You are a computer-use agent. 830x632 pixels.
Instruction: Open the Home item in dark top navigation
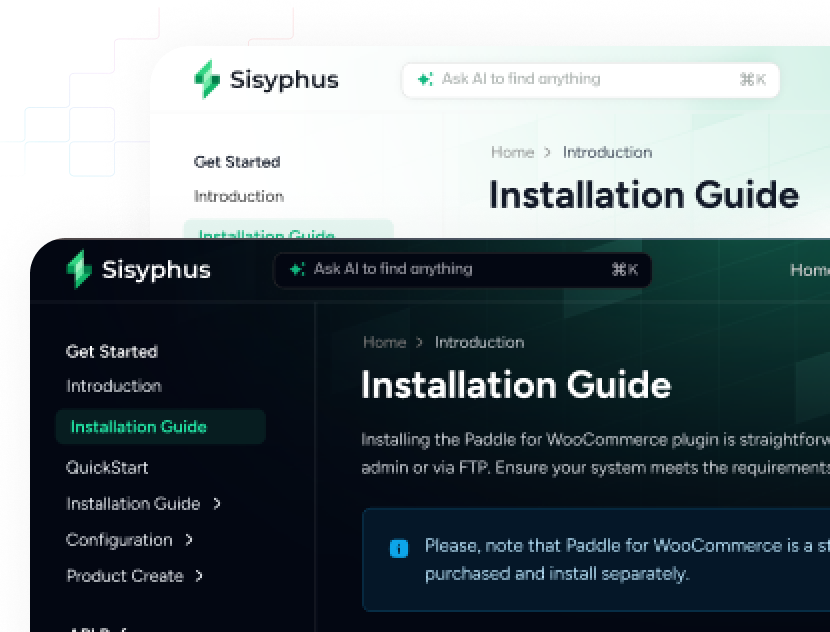[x=810, y=270]
